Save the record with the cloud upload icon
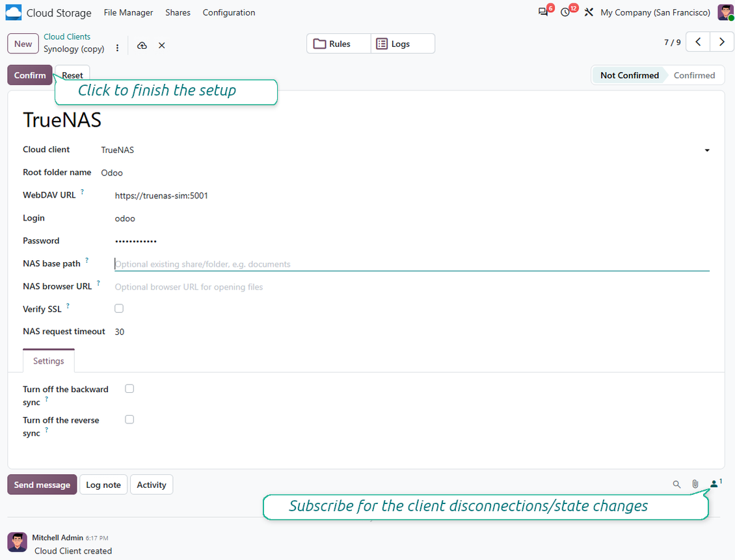 (x=142, y=46)
